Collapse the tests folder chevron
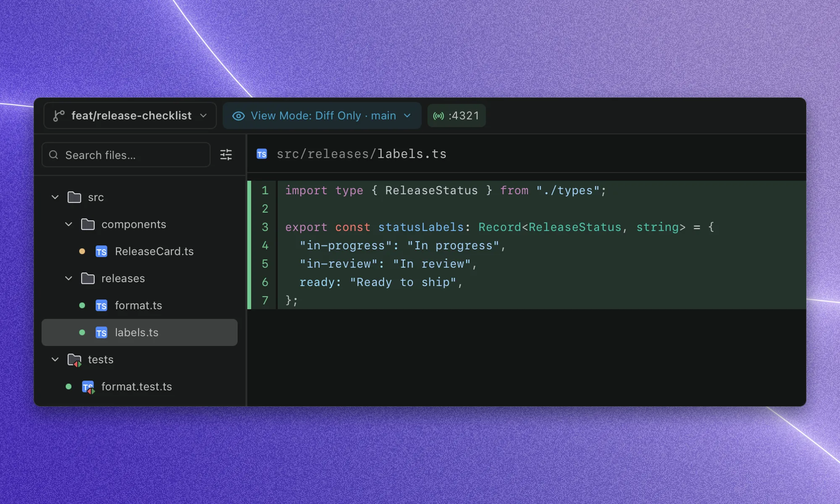840x504 pixels. click(x=55, y=360)
